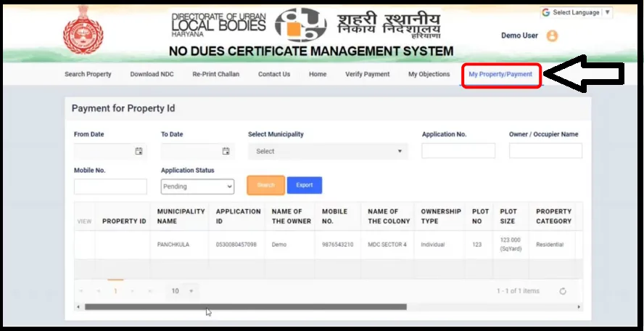Go to next page arrow in pager
644x331 pixels.
click(x=133, y=291)
